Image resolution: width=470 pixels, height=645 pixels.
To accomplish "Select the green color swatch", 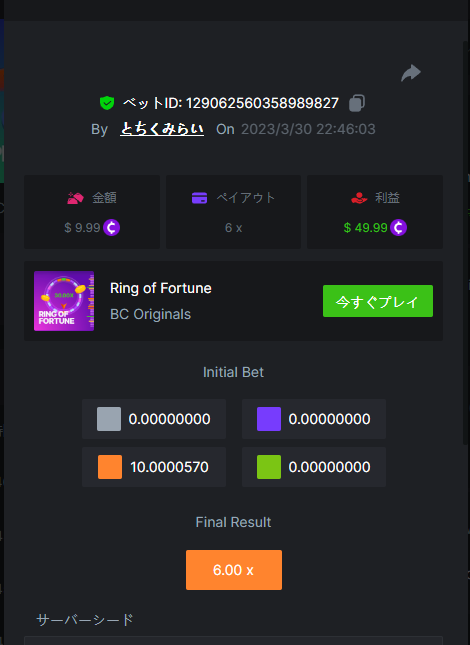I will [269, 467].
